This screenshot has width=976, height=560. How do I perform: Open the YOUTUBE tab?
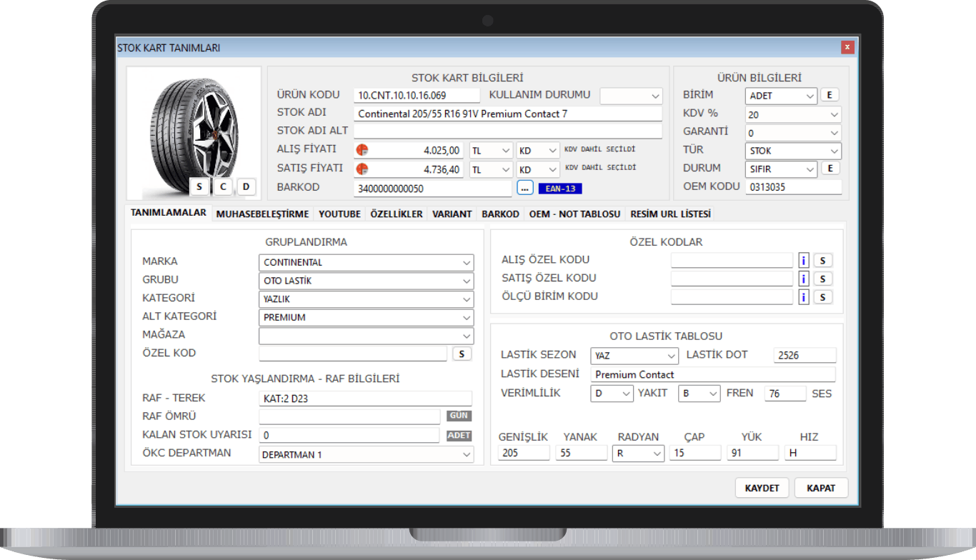coord(339,214)
